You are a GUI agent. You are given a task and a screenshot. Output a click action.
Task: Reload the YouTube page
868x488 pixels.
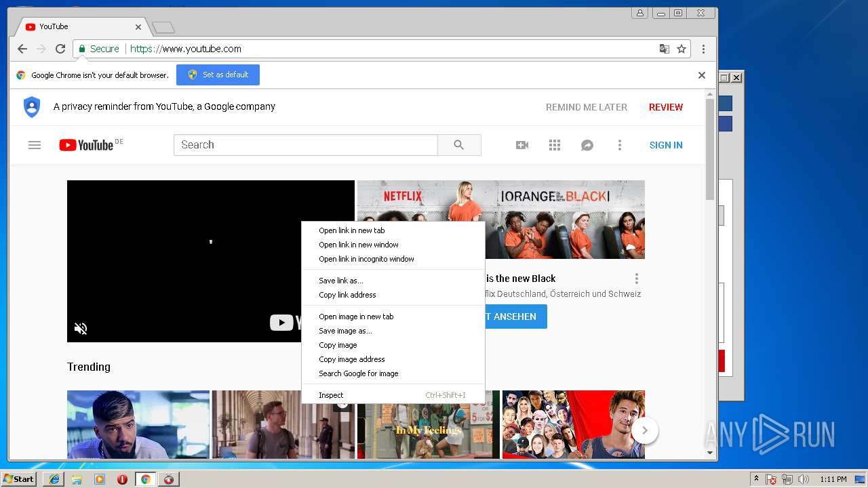pos(60,49)
